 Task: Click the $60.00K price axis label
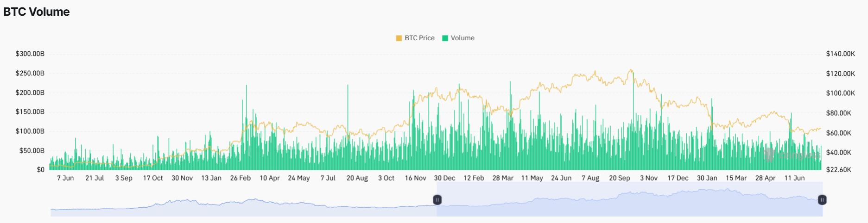click(x=839, y=133)
